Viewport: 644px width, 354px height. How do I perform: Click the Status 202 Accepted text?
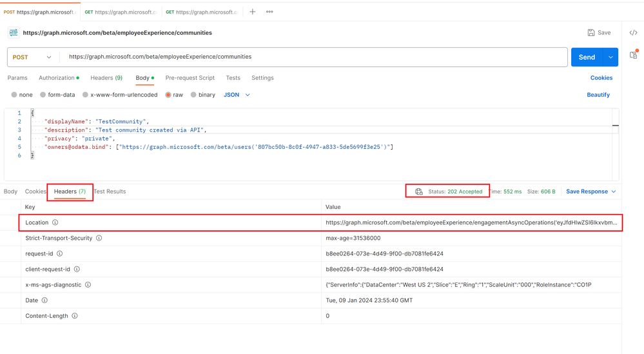[x=455, y=192]
